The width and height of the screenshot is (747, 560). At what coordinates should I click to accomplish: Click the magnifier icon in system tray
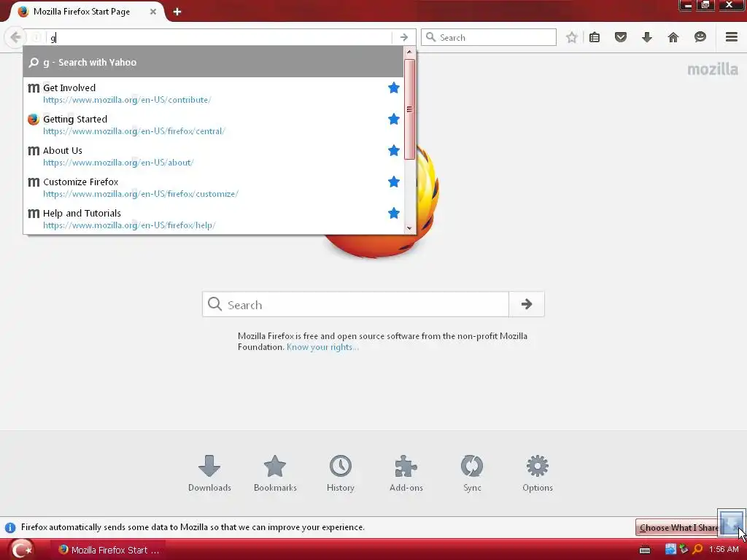point(698,550)
